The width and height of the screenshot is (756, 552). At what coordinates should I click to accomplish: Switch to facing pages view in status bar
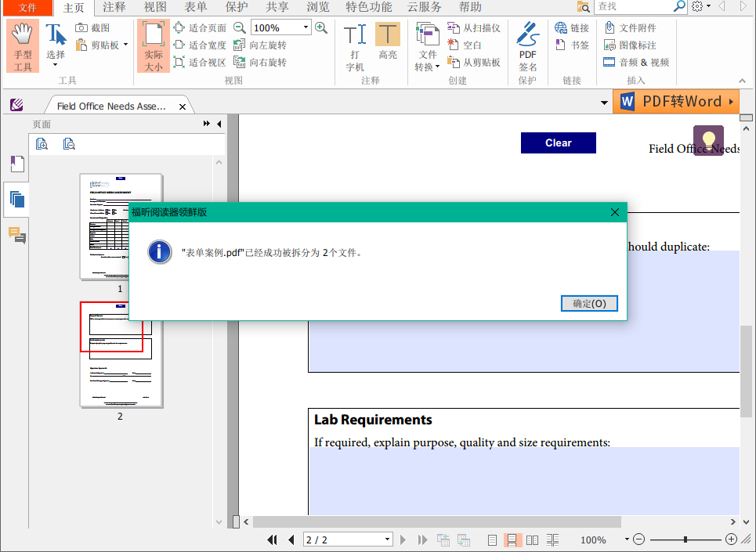coord(533,539)
